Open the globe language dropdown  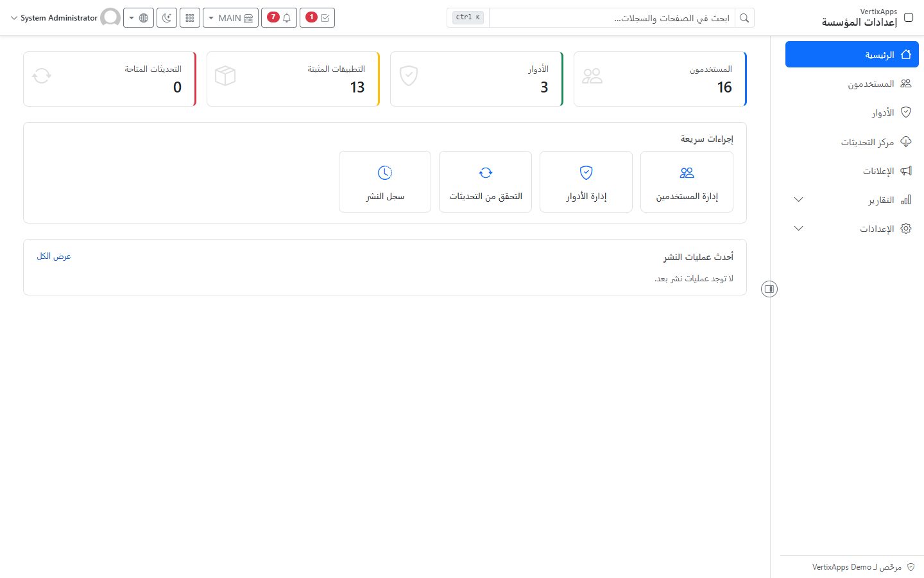click(139, 18)
